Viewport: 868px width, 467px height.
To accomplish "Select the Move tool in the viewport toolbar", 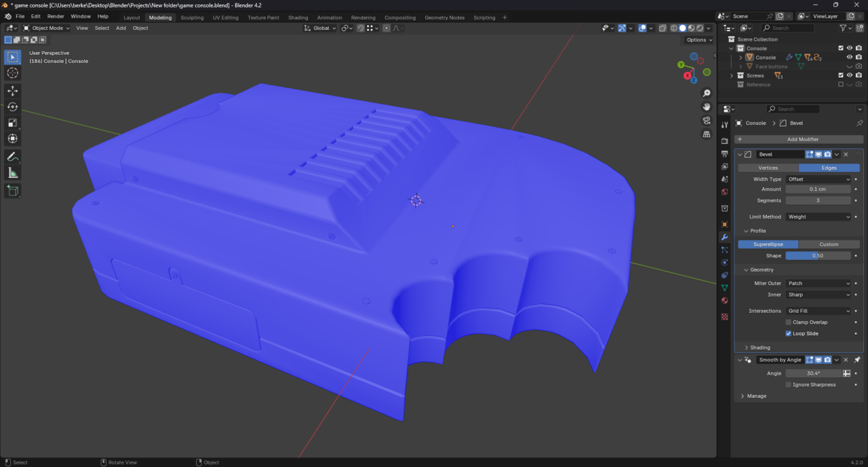I will pos(12,90).
